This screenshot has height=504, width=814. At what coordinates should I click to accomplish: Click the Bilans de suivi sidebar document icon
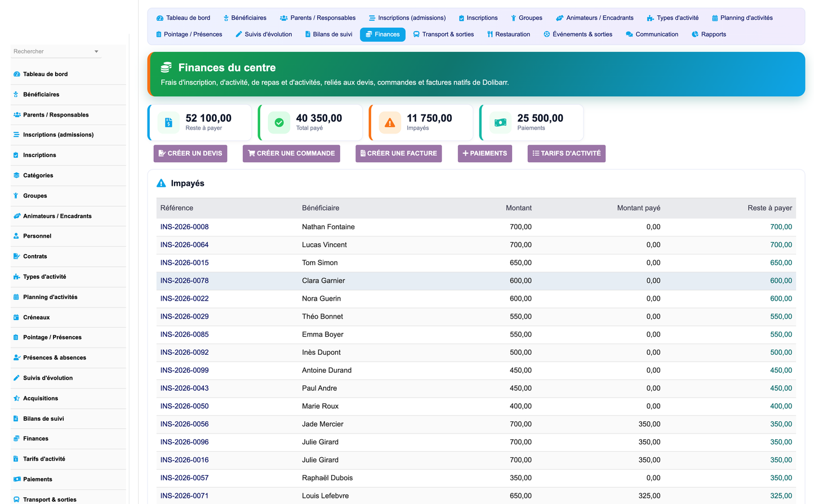[16, 418]
